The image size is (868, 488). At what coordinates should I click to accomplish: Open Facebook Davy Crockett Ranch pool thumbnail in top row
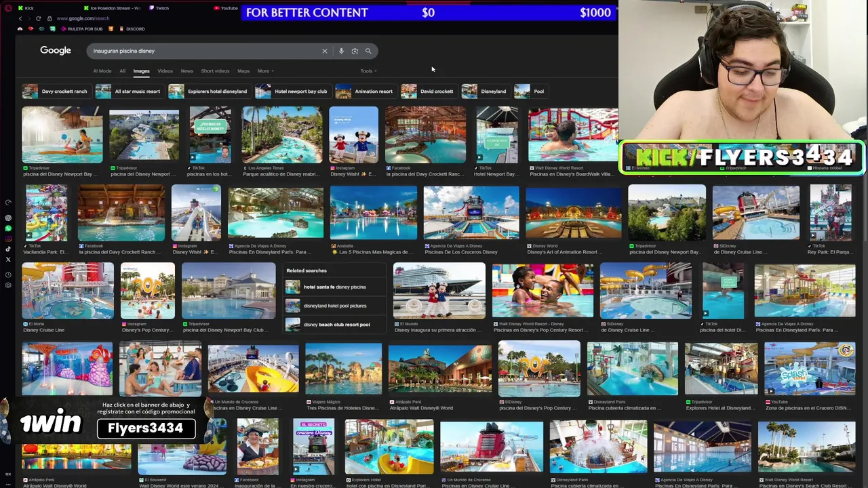[x=425, y=136]
